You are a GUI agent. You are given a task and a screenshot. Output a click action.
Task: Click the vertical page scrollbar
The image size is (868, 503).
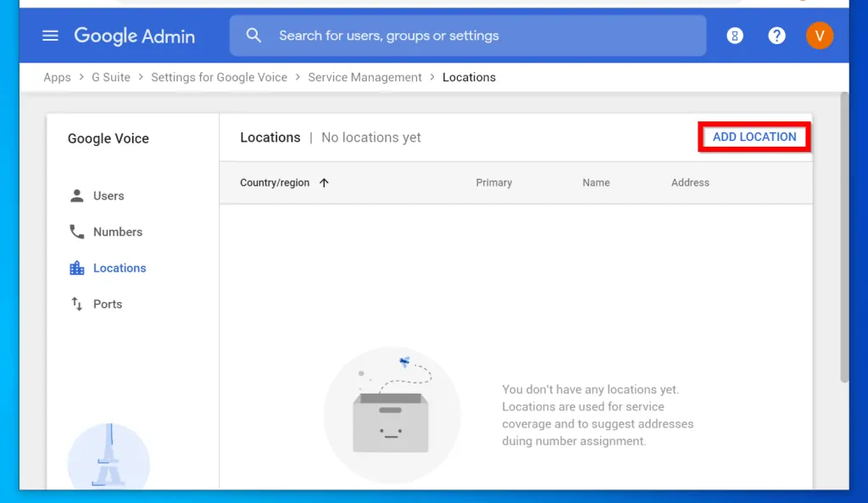pyautogui.click(x=843, y=238)
